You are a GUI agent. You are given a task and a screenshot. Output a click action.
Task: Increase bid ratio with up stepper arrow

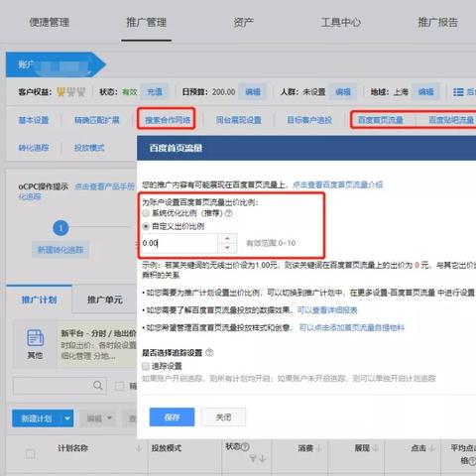click(227, 238)
